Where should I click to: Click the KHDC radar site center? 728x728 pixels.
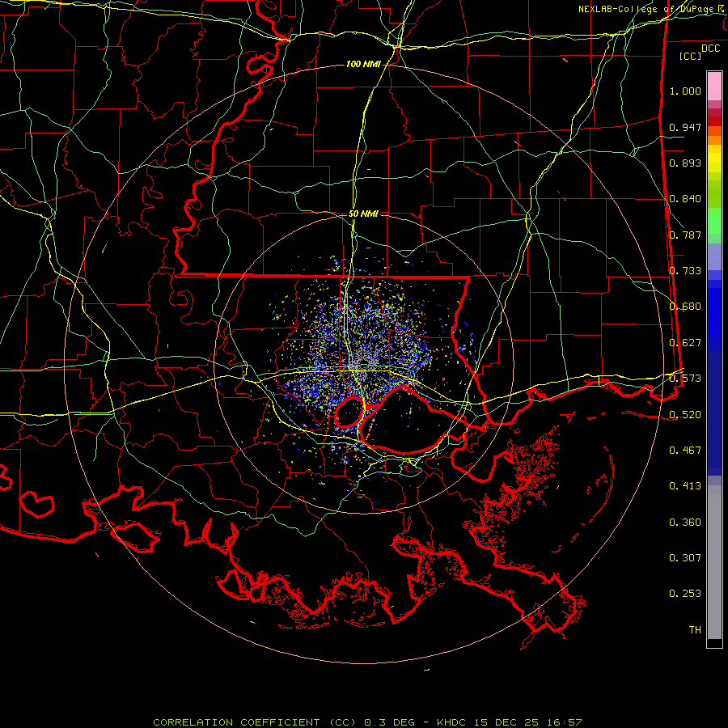coord(364,364)
